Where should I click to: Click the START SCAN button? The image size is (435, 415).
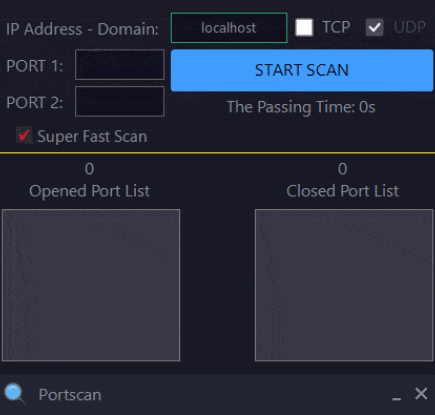pos(302,70)
